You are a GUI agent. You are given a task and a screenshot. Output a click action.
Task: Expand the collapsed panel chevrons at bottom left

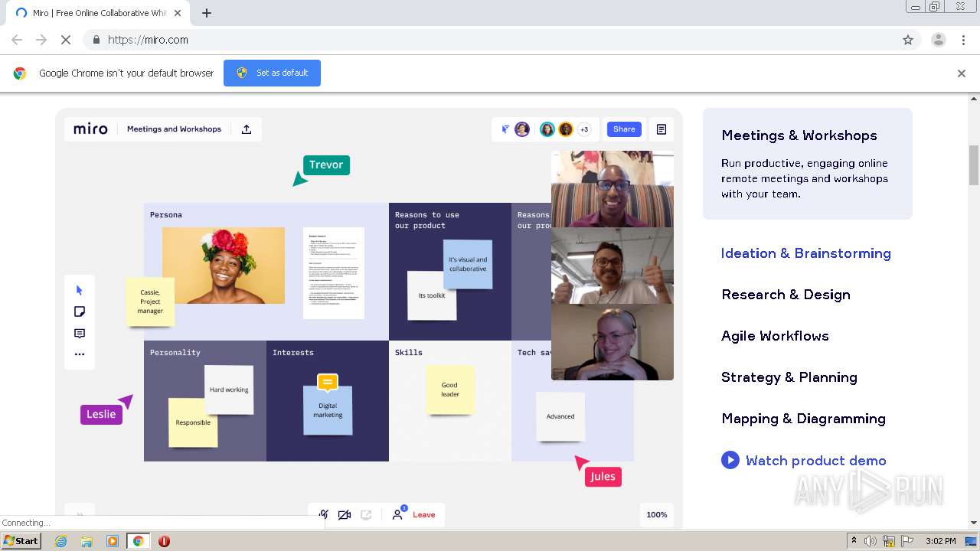[x=80, y=515]
